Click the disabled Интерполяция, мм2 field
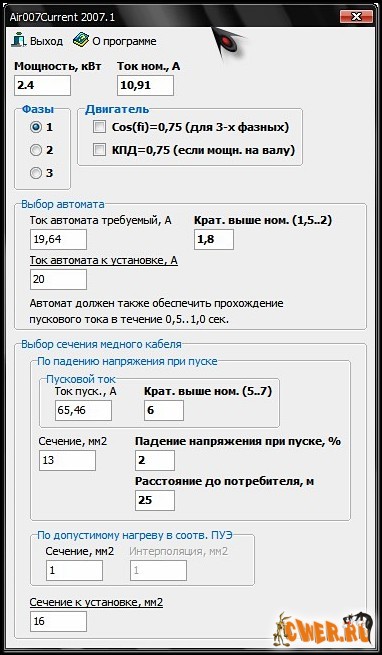The width and height of the screenshot is (382, 655). 158,571
